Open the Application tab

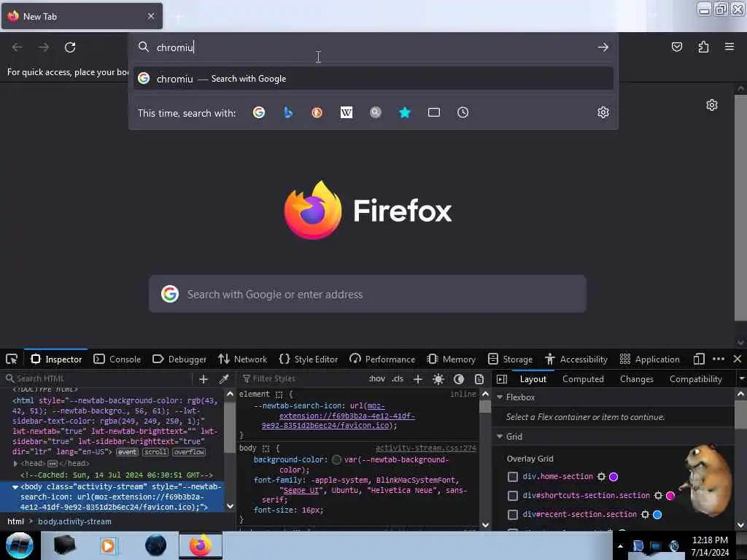[x=649, y=359]
